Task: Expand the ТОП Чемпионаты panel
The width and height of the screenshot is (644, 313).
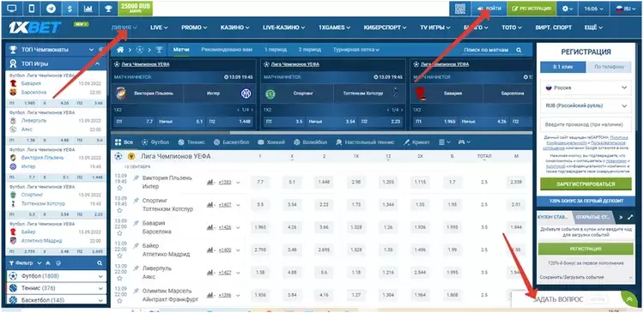Action: [91, 50]
